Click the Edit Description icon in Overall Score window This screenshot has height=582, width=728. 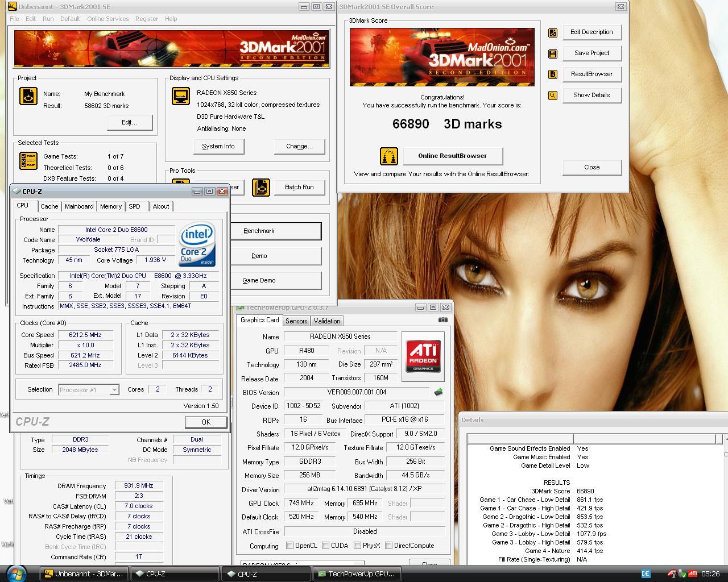(x=553, y=33)
